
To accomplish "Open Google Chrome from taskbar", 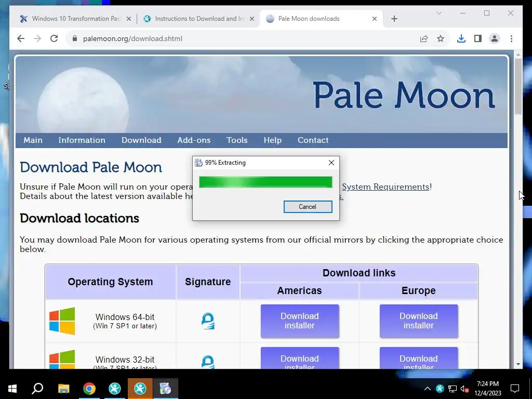I will tap(89, 389).
